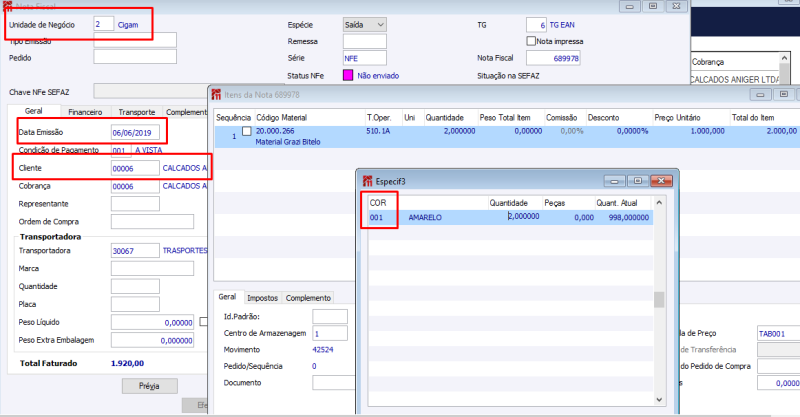The height and width of the screenshot is (417, 800).
Task: Click the Unidade de Negócio field
Action: coord(104,24)
